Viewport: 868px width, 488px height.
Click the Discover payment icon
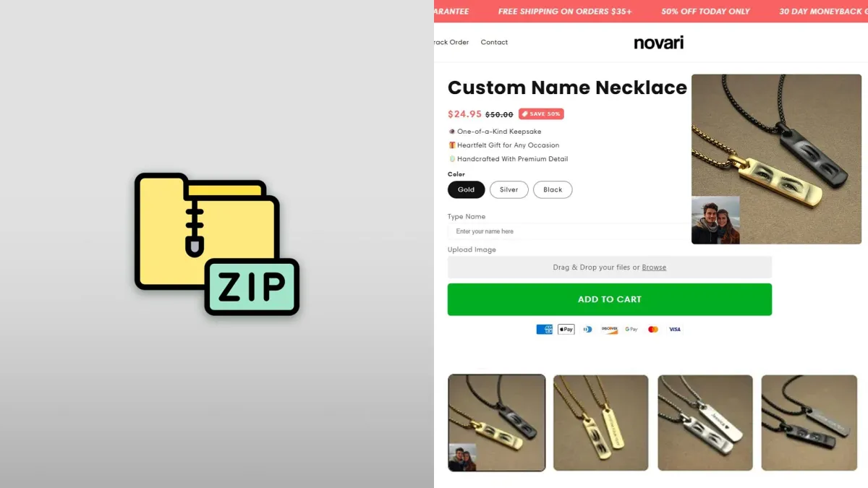pos(610,329)
